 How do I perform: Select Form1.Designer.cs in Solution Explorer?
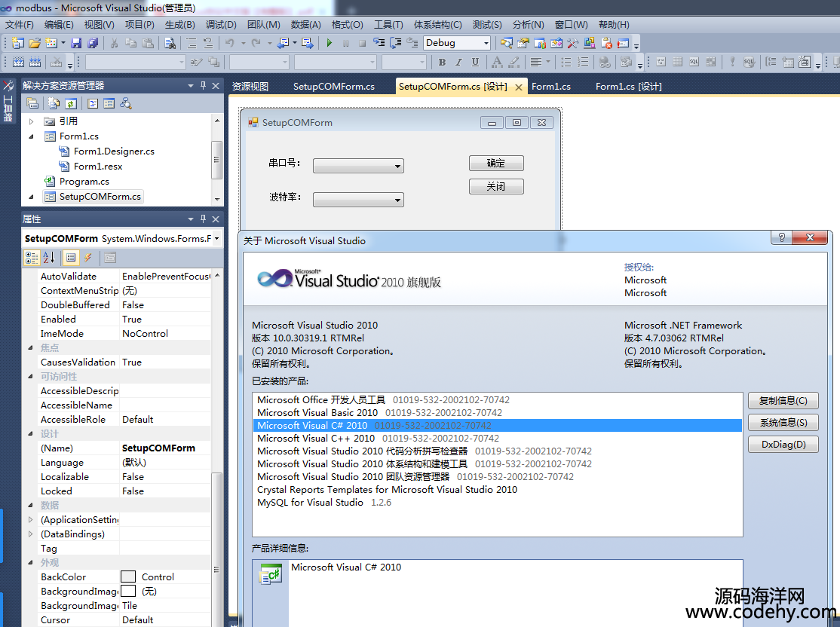114,151
